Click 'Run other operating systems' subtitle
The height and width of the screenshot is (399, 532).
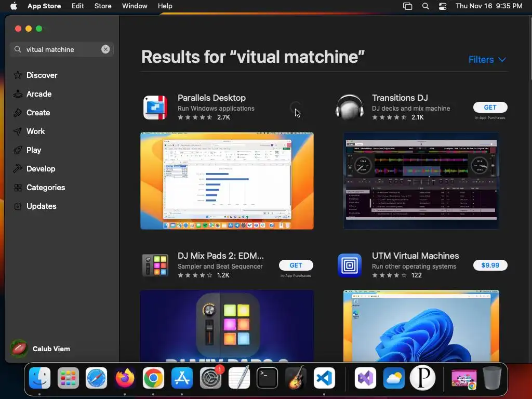(414, 267)
